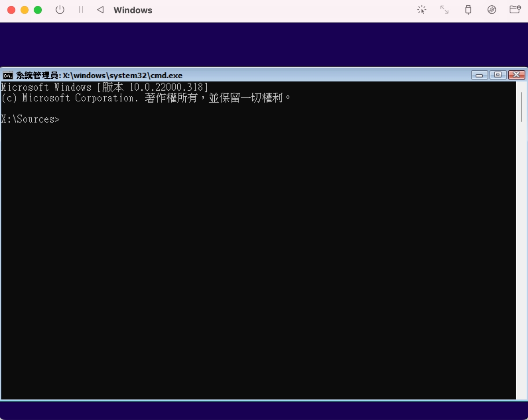This screenshot has width=528, height=420.
Task: Pause the virtual machine
Action: [81, 10]
